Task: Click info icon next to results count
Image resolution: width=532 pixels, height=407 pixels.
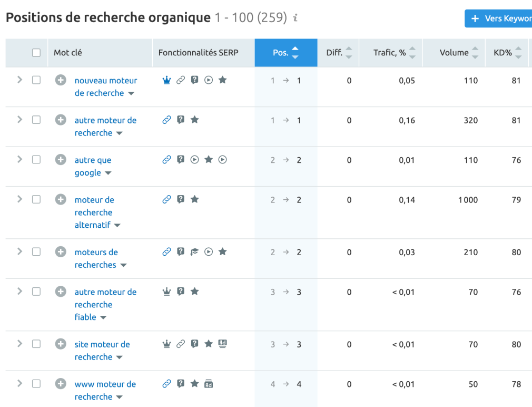Action: pos(295,17)
